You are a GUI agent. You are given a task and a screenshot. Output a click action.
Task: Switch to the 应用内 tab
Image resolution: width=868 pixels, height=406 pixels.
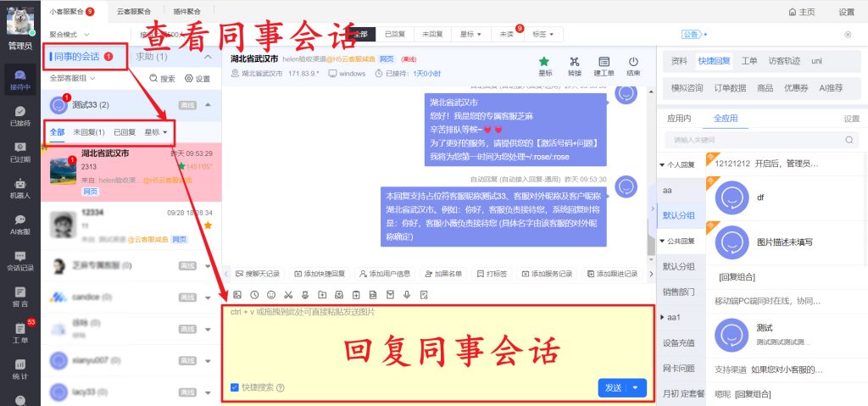click(x=679, y=119)
